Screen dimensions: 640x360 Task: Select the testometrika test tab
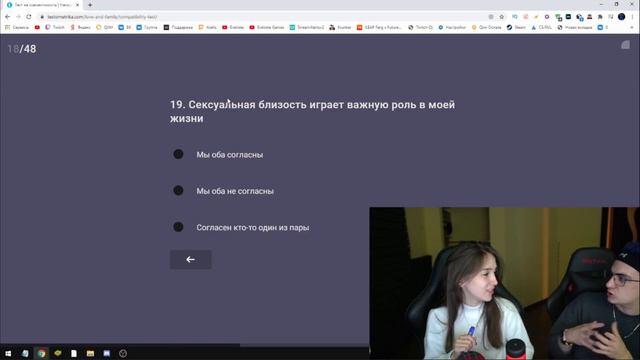(41, 5)
